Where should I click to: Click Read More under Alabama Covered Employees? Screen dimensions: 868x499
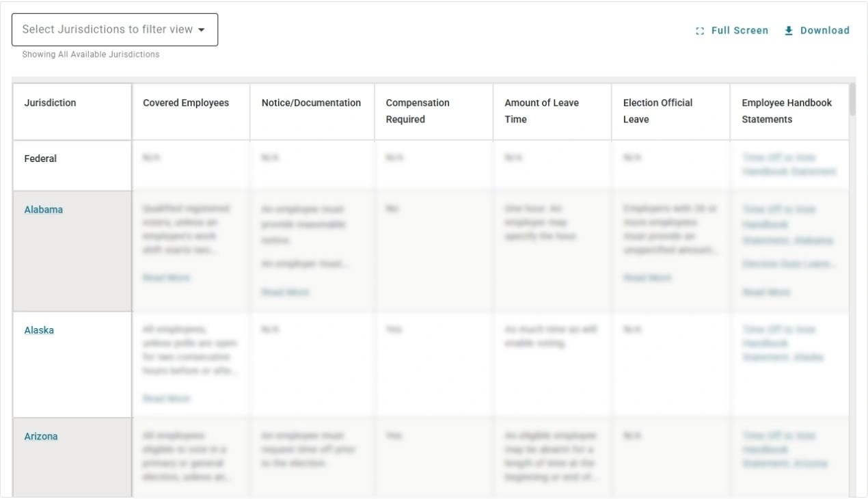tap(167, 278)
